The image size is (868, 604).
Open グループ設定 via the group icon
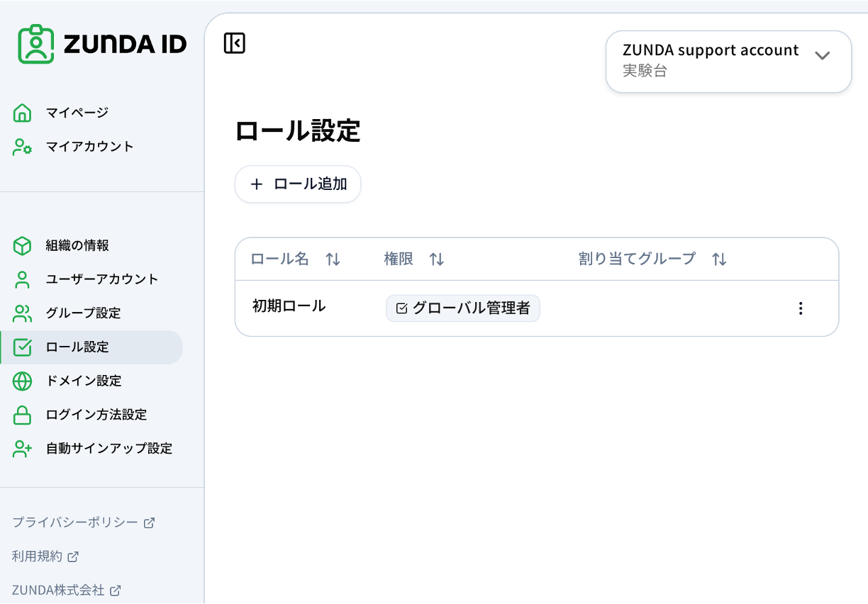[21, 313]
